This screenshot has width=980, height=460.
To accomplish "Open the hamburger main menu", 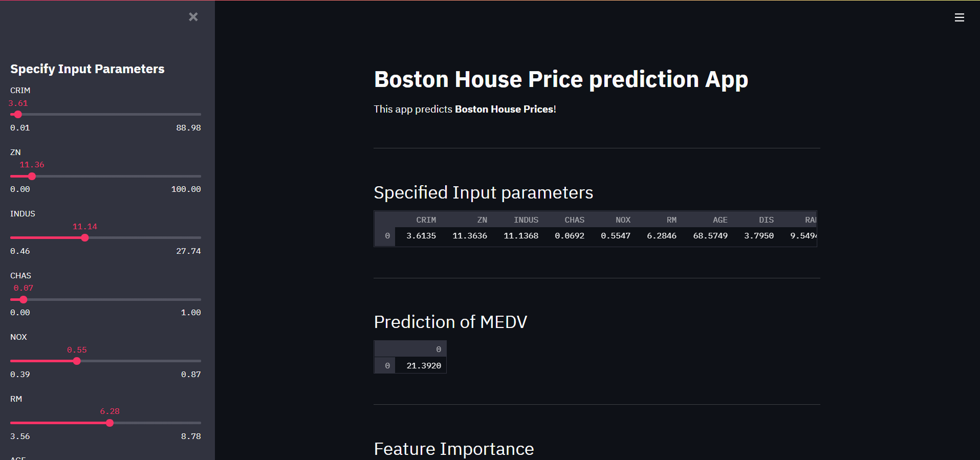I will (x=960, y=17).
